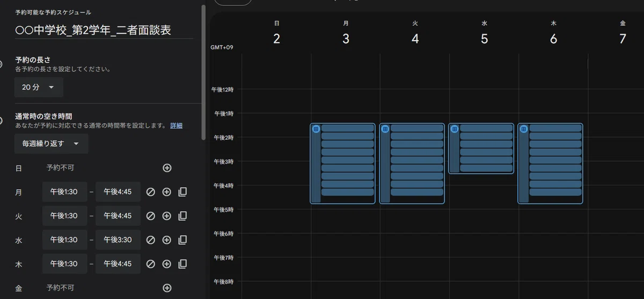The width and height of the screenshot is (644, 299).
Task: Select Sunday 2 column header
Action: click(x=276, y=34)
